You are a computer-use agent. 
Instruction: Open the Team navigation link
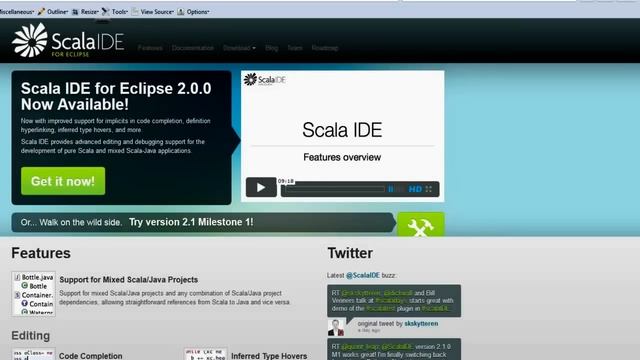[295, 48]
